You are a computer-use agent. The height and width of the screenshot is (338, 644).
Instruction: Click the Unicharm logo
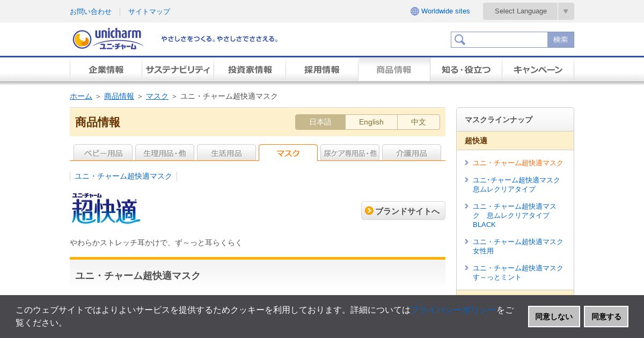(x=108, y=39)
